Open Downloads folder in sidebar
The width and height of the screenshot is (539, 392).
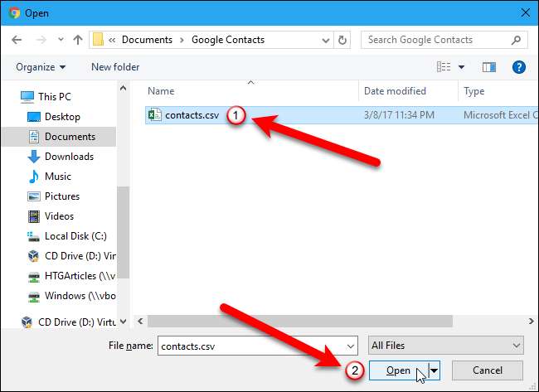(x=69, y=157)
